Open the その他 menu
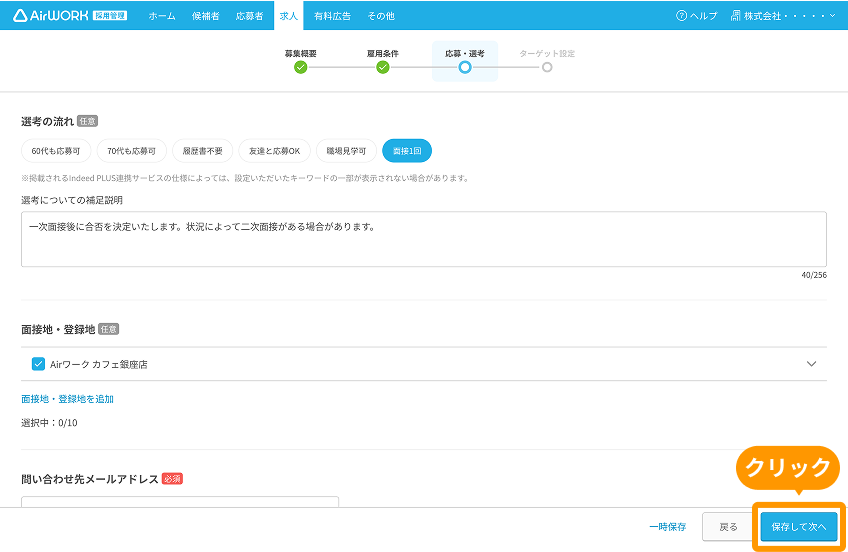Image resolution: width=848 pixels, height=552 pixels. coord(381,16)
